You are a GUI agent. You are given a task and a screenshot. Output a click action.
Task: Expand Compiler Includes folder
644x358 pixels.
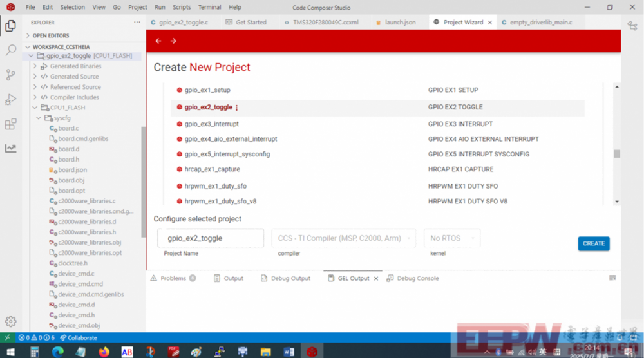click(x=35, y=97)
